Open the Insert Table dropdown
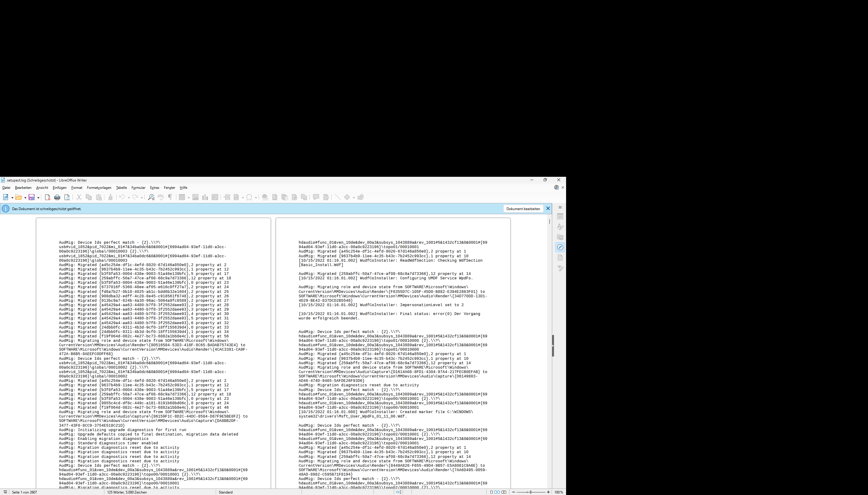 [x=189, y=197]
